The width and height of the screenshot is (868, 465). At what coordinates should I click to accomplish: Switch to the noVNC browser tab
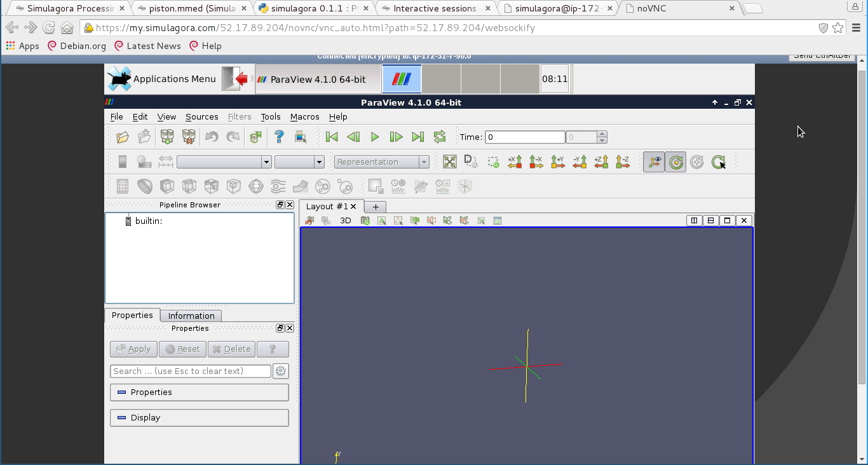click(681, 8)
